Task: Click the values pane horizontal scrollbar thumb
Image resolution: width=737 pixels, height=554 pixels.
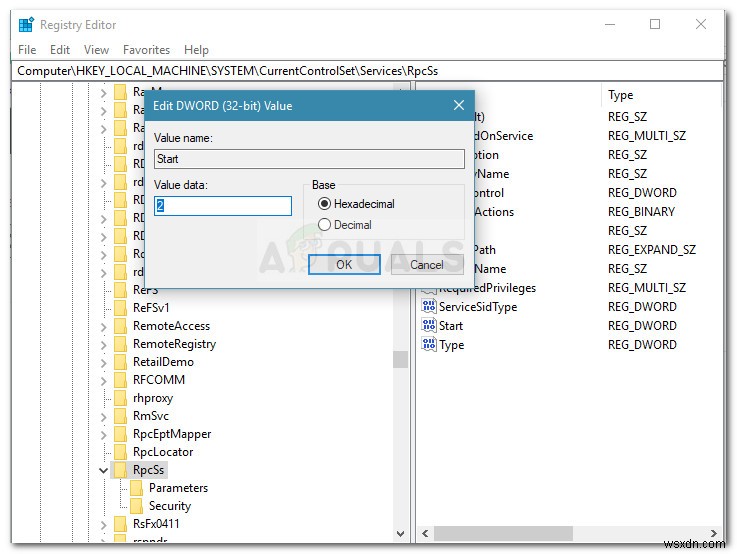Action: click(503, 533)
